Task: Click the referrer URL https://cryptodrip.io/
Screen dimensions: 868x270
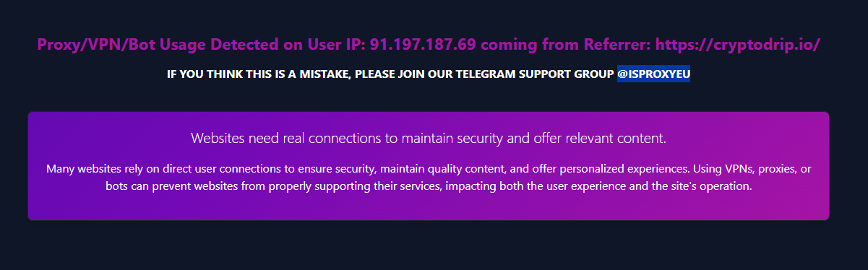Action: (x=738, y=45)
